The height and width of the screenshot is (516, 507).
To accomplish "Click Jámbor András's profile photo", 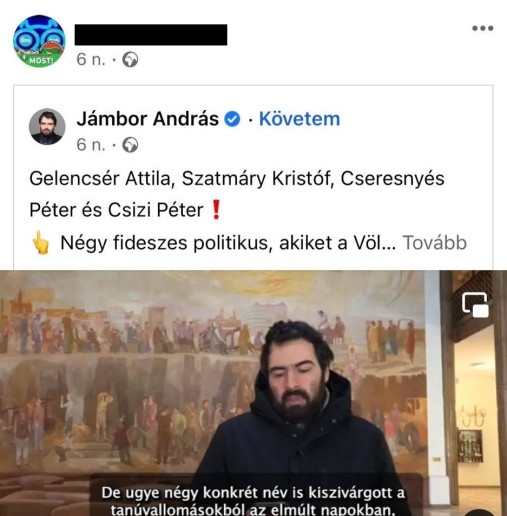I will pyautogui.click(x=47, y=126).
